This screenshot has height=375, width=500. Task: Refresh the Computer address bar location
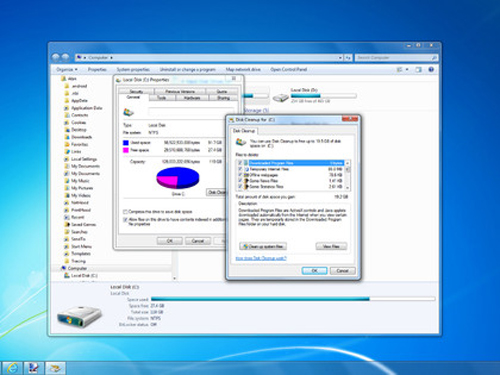tap(348, 58)
